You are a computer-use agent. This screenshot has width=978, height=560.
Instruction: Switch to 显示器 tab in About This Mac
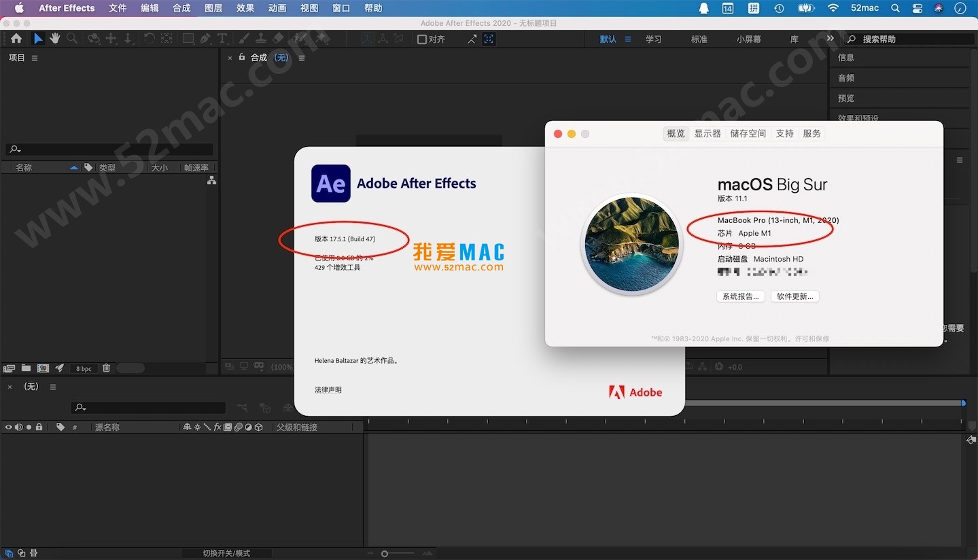pos(708,133)
